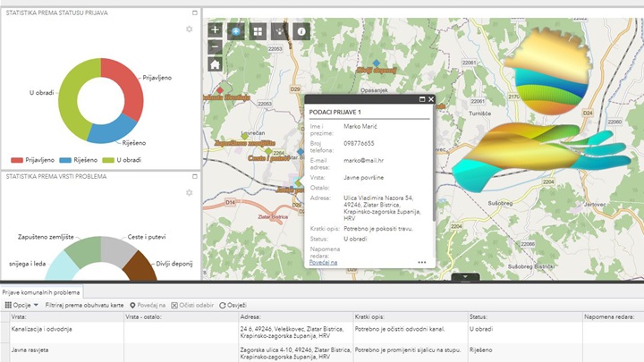Open popup more-options ellipsis menu
Viewport: 644px width, 362px height.
(x=422, y=262)
